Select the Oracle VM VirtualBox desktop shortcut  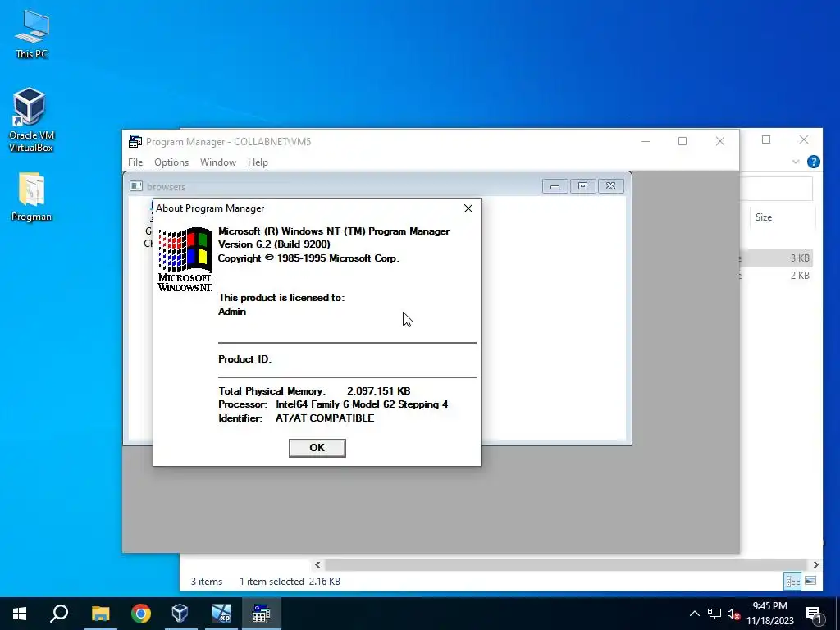click(31, 120)
